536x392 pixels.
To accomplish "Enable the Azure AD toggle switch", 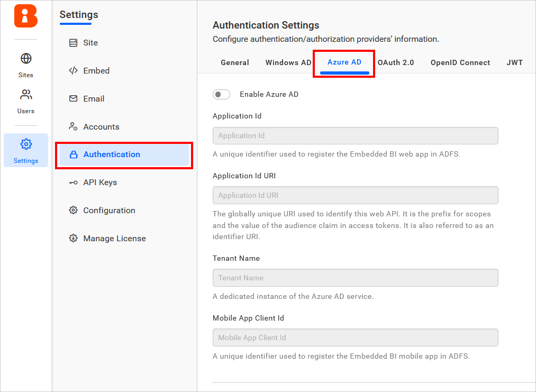I will click(221, 94).
